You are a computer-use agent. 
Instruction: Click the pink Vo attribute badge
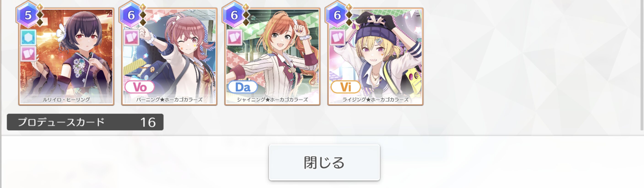point(140,87)
